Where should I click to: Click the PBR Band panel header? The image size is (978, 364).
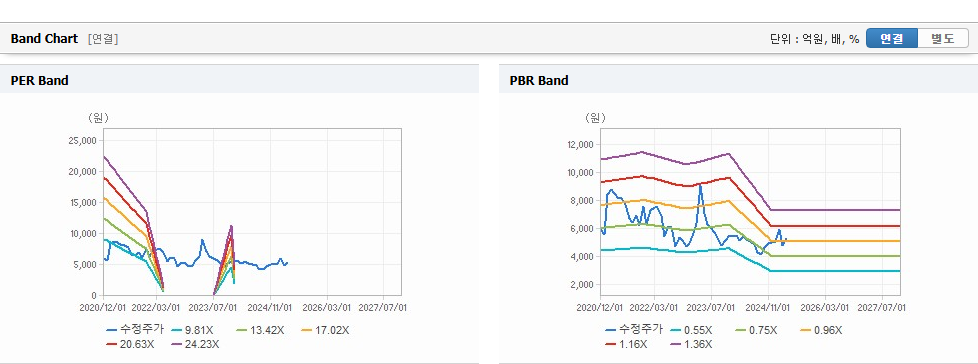coord(738,80)
